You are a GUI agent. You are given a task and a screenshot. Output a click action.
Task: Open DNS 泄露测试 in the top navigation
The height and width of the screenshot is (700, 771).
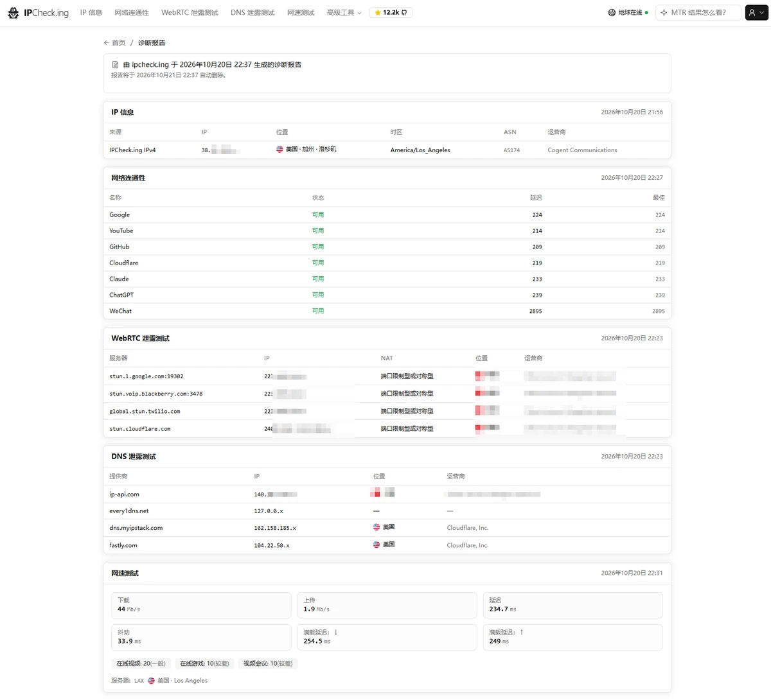pos(253,13)
